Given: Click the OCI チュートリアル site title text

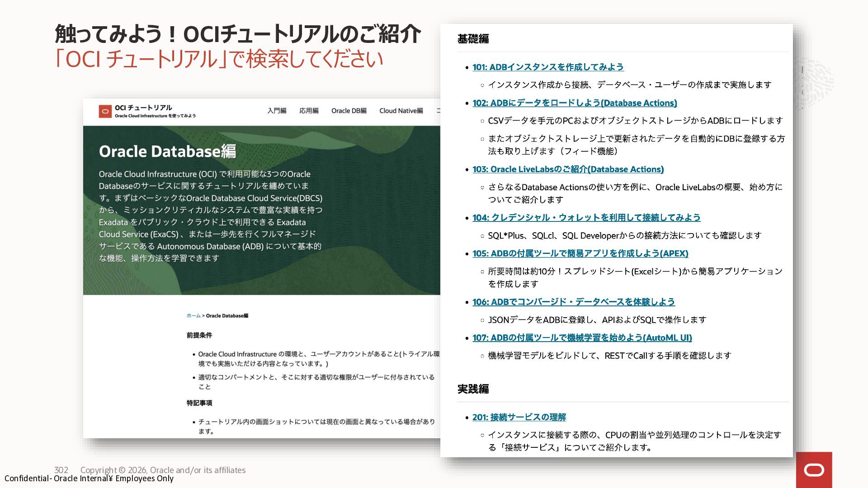Looking at the screenshot, I should [143, 108].
